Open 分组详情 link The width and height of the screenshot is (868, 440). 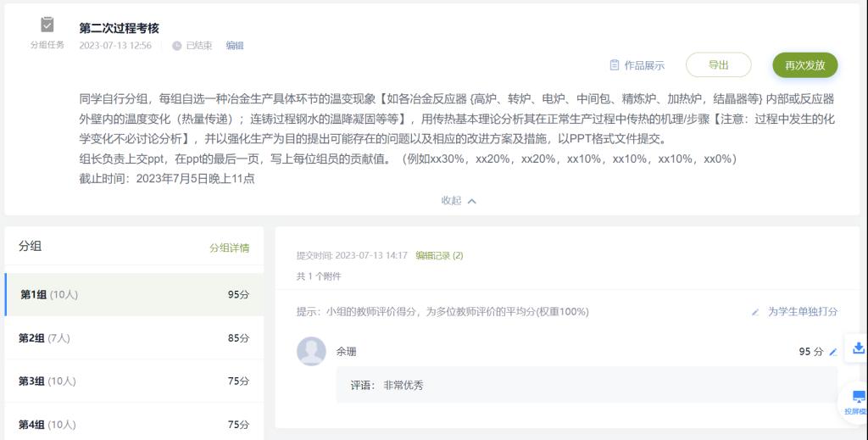coord(229,248)
